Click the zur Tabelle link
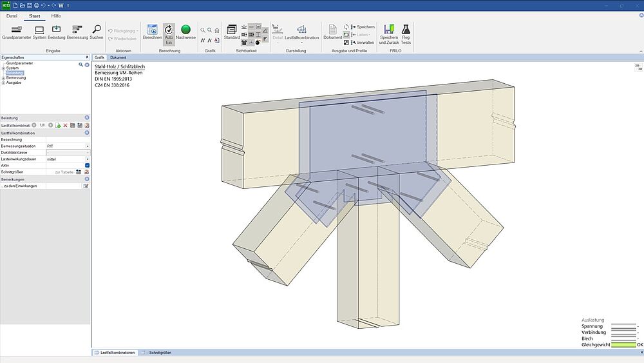Image resolution: width=644 pixels, height=363 pixels. [x=64, y=172]
